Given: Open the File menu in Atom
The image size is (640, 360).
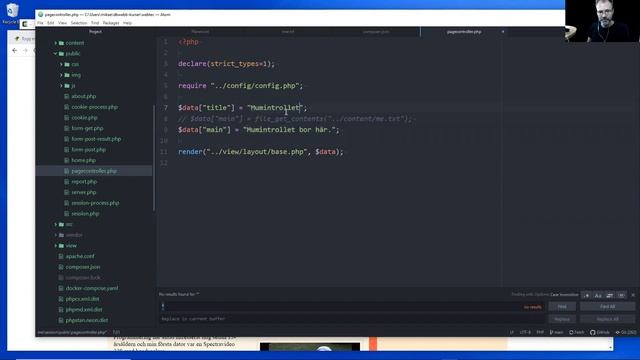Looking at the screenshot, I should (40, 23).
